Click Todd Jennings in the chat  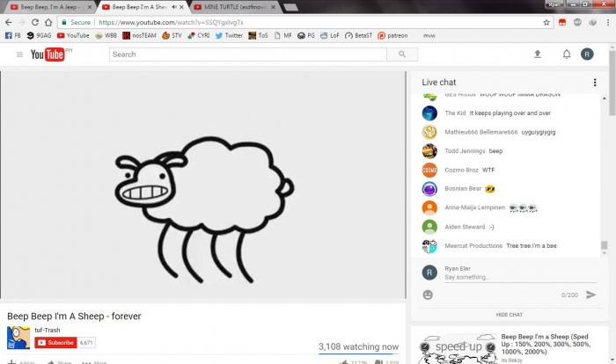point(465,150)
